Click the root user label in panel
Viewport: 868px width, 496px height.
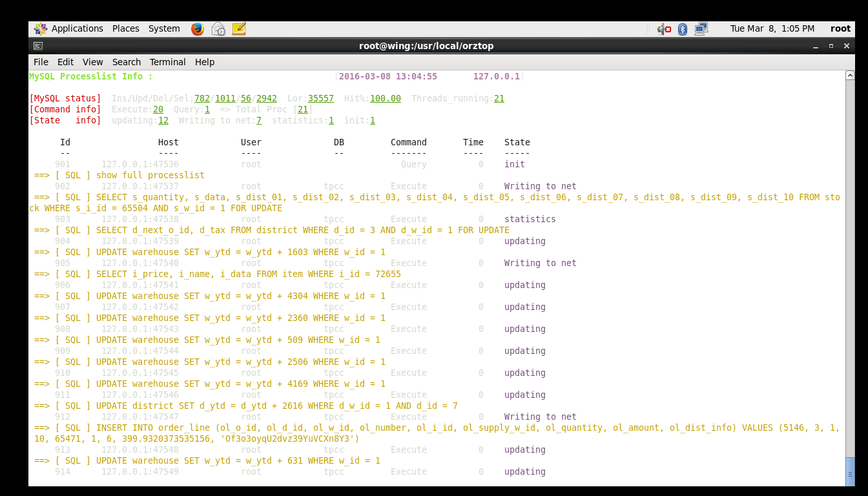(841, 28)
